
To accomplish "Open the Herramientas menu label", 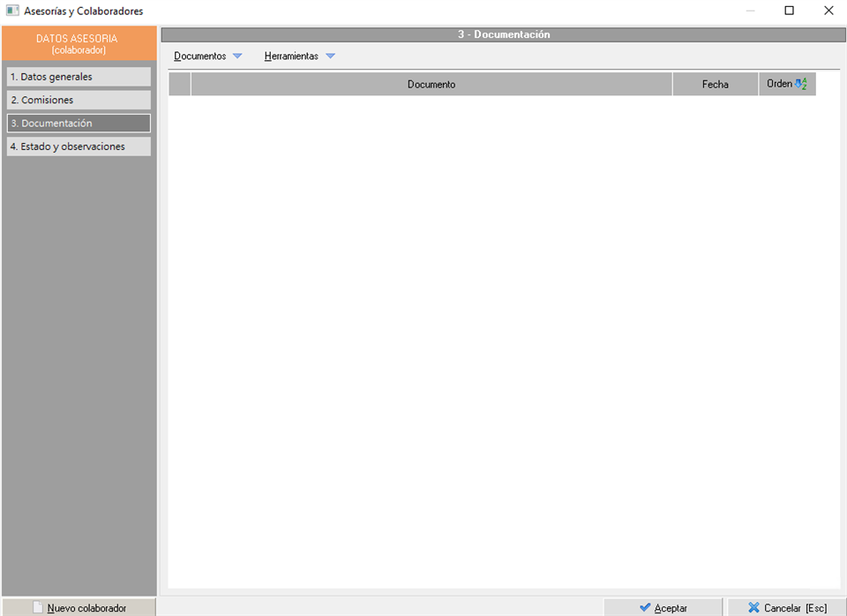I will 291,56.
